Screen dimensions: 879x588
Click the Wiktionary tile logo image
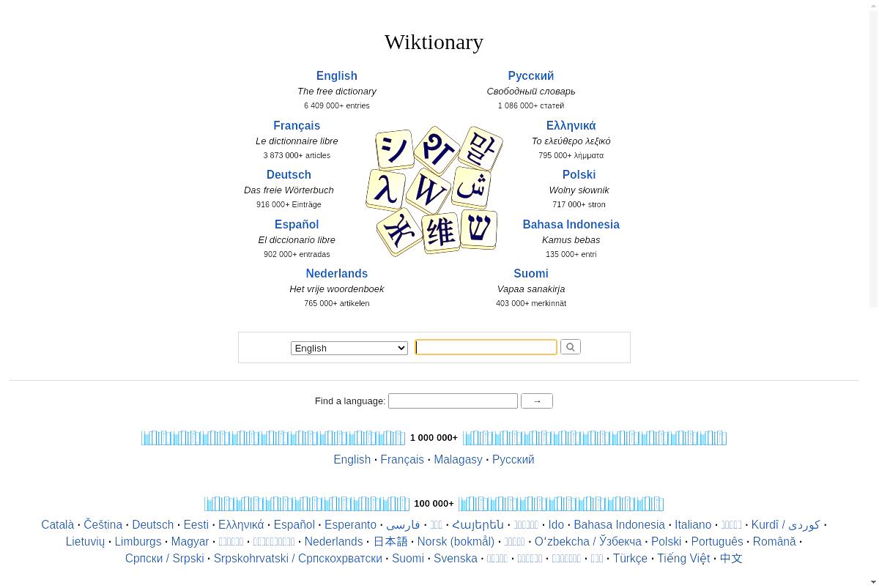(434, 190)
